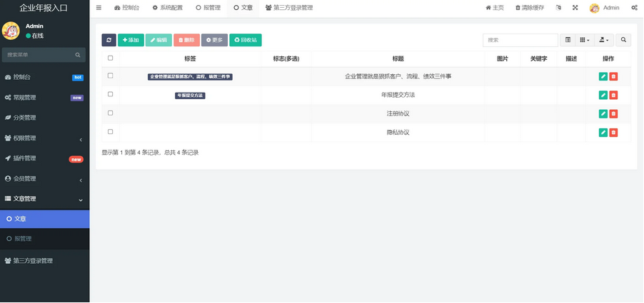Click the language switch icon in header
The height and width of the screenshot is (303, 644).
pos(558,8)
